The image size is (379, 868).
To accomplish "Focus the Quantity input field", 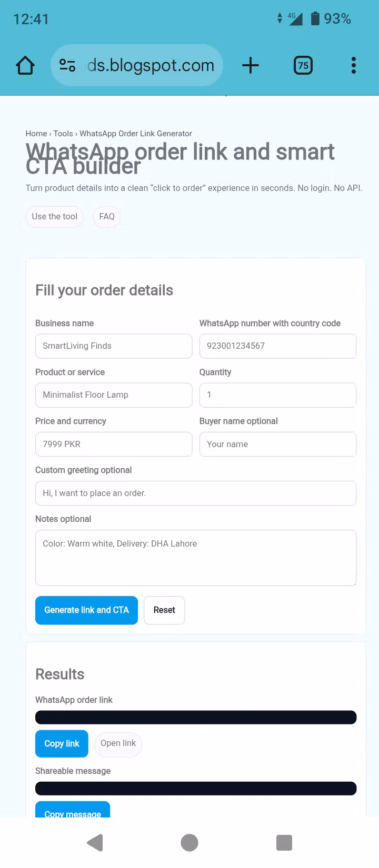I will pos(277,395).
